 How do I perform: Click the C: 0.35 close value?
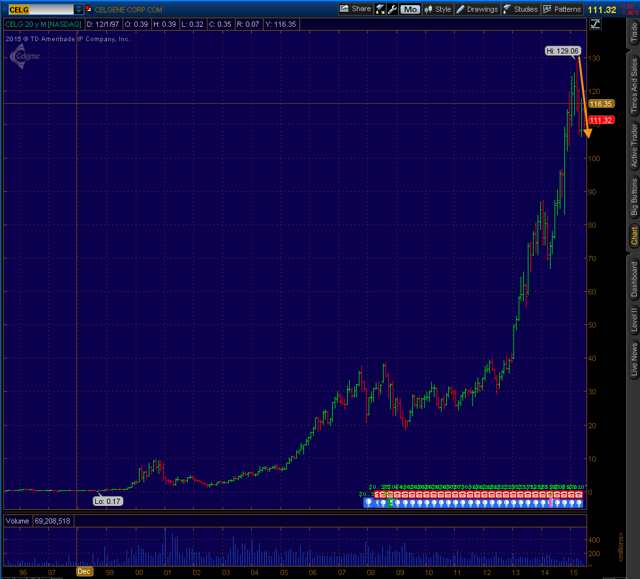point(220,24)
